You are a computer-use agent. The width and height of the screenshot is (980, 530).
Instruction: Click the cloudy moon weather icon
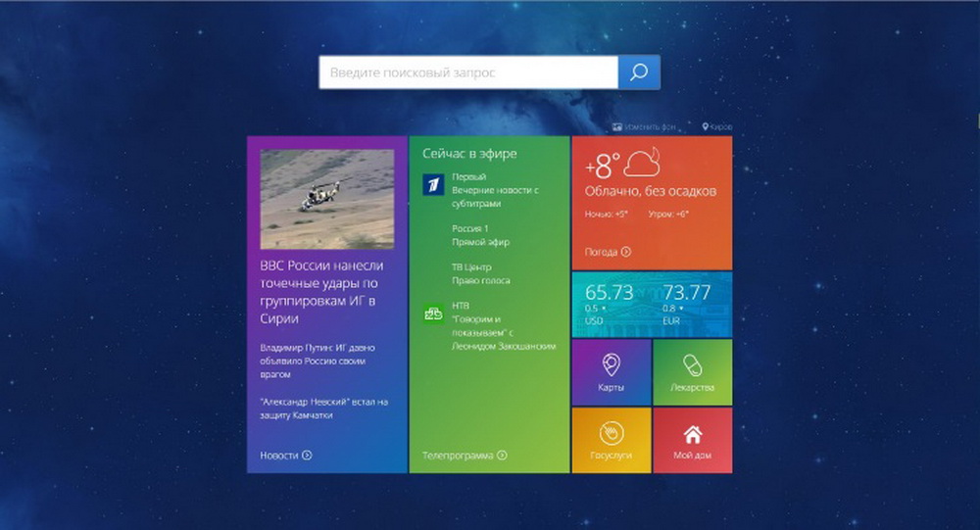coord(643,162)
